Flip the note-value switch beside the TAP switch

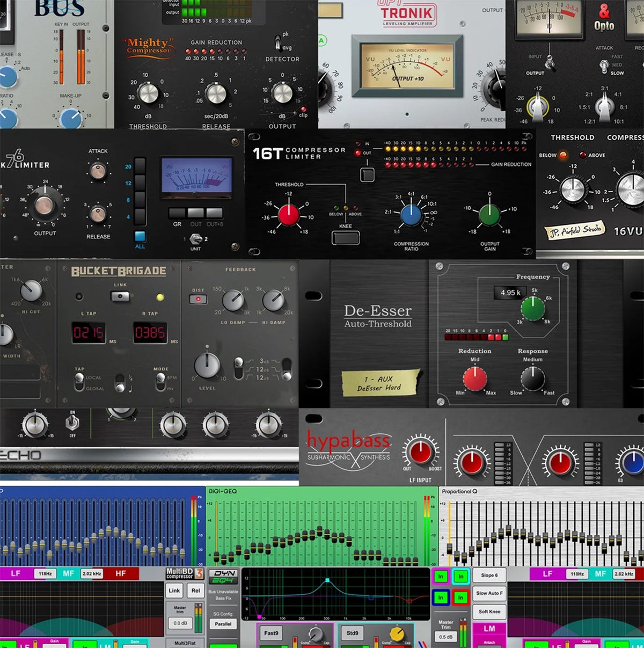pyautogui.click(x=120, y=383)
